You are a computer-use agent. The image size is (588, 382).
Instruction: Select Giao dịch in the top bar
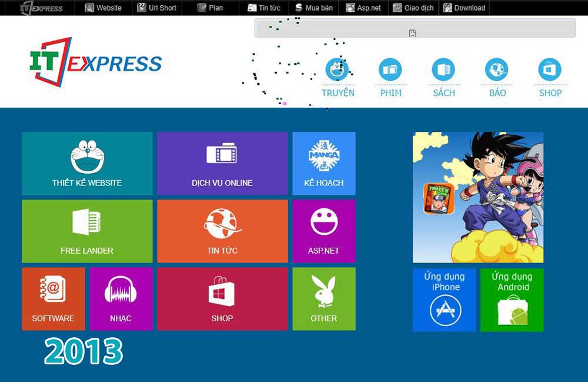pos(413,8)
